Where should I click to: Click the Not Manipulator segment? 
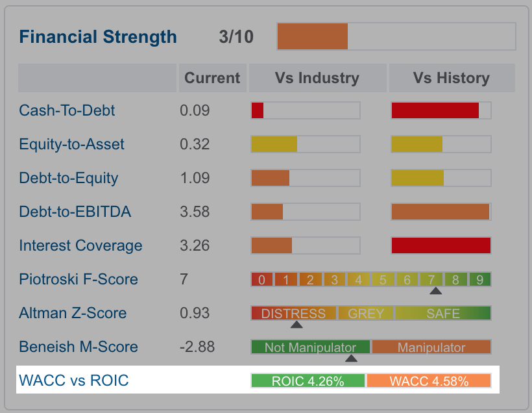pos(311,347)
